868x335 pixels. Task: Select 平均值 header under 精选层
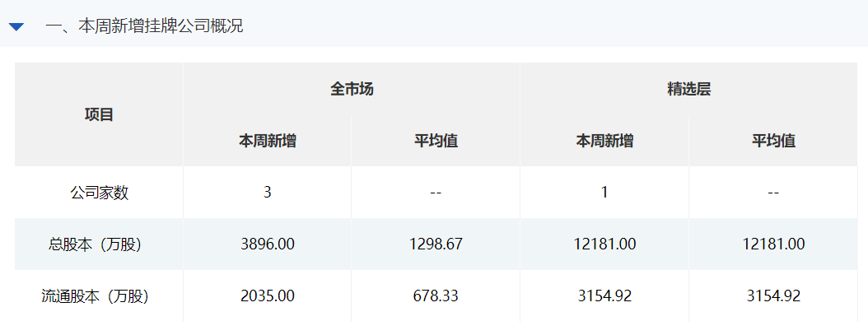[773, 141]
